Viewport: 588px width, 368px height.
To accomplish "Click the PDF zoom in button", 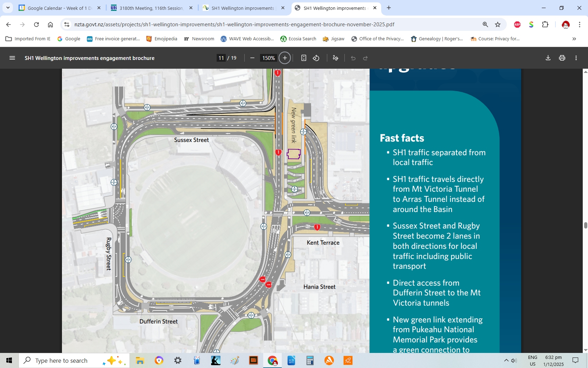I will 285,58.
